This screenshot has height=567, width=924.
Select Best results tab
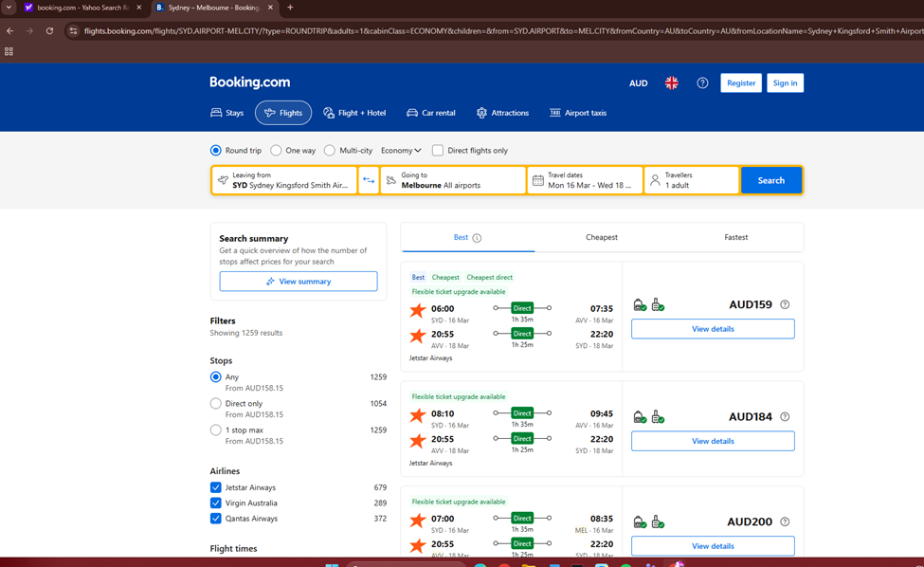[x=467, y=238]
